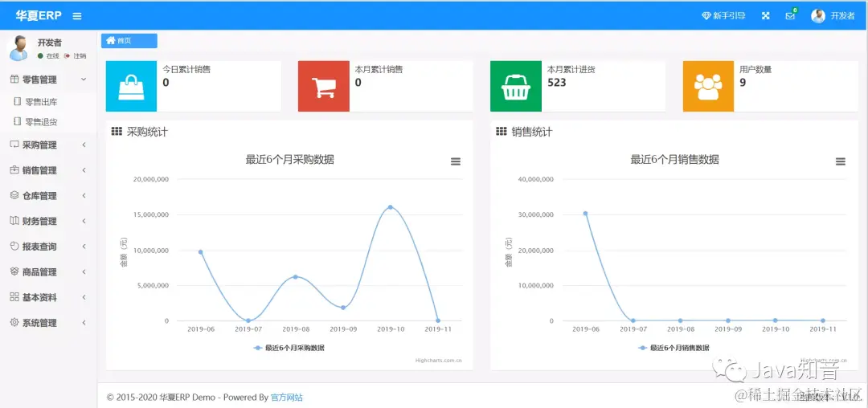
Task: Click the 采购管理 monitor icon
Action: click(15, 145)
